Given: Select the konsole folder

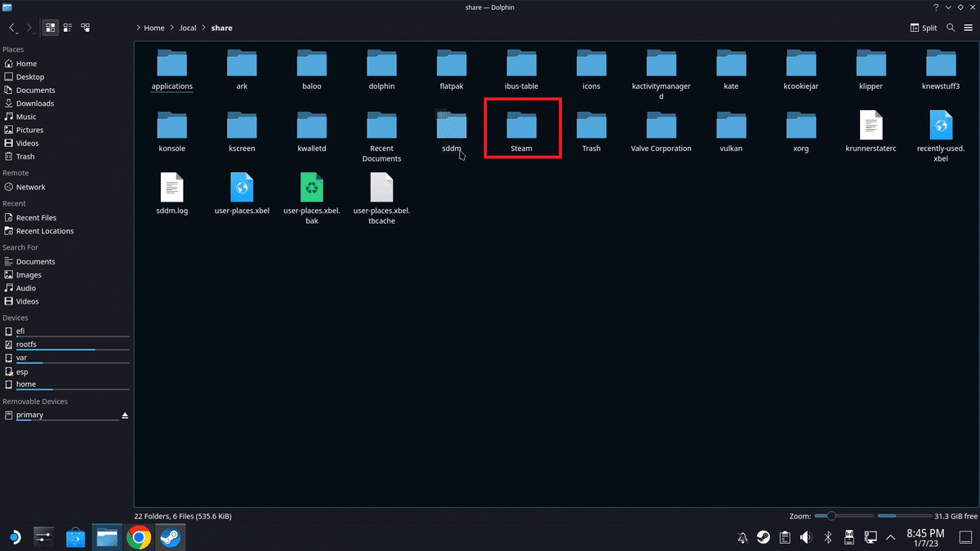Looking at the screenshot, I should click(x=171, y=131).
